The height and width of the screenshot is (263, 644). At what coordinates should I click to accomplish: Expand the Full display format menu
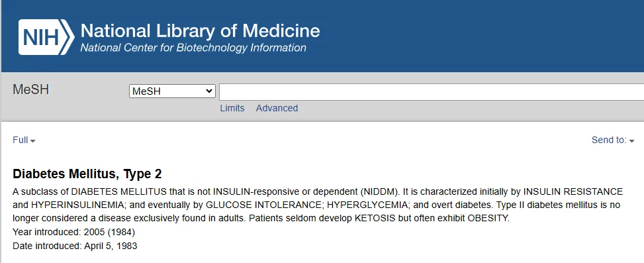(x=24, y=140)
